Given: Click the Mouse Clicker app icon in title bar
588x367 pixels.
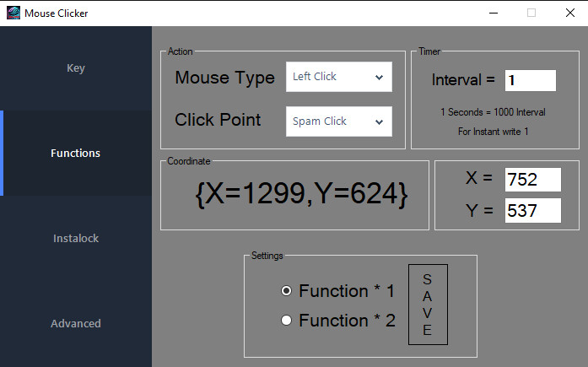Looking at the screenshot, I should (13, 13).
